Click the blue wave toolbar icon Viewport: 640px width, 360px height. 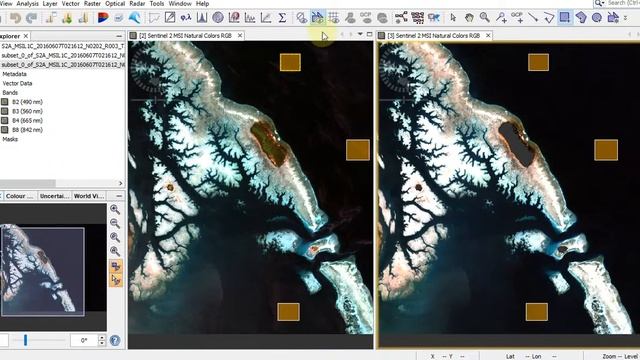tap(135, 18)
